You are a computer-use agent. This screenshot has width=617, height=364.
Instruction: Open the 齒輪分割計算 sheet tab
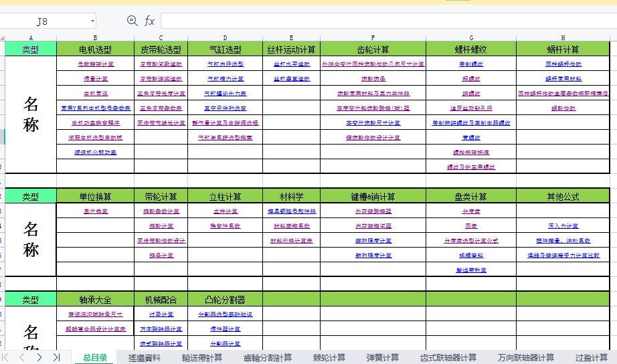click(x=268, y=357)
